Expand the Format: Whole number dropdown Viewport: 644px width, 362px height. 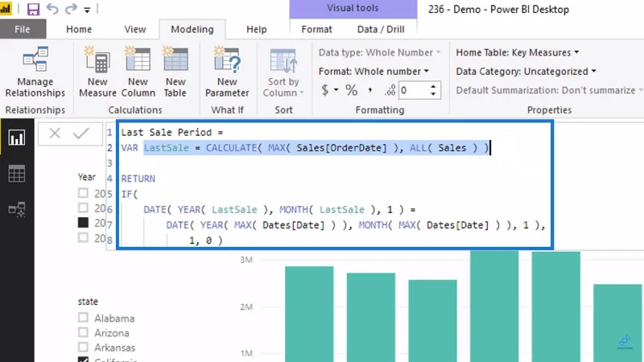374,72
